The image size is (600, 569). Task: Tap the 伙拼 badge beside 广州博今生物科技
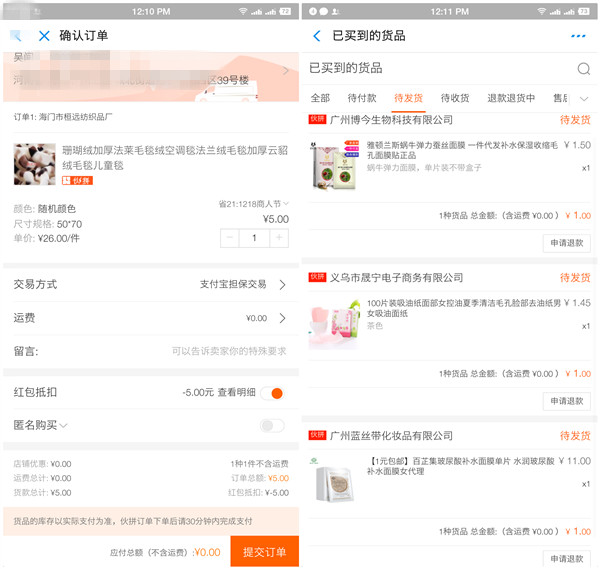[x=317, y=119]
